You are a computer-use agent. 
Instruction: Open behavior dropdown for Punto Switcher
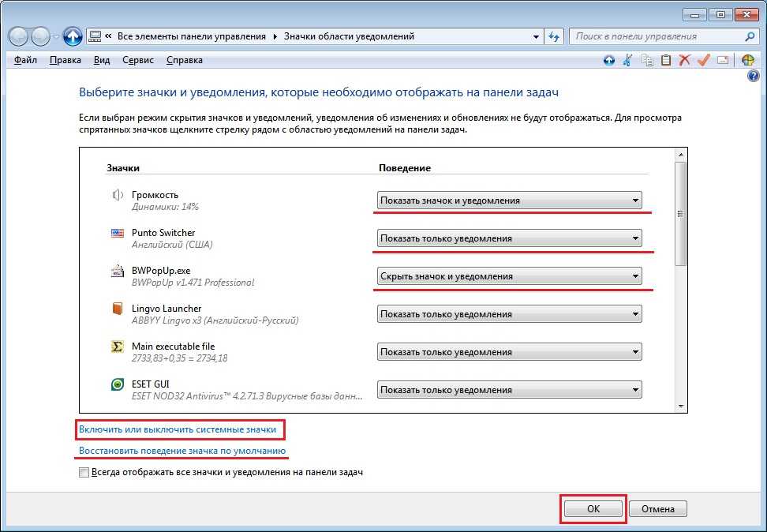[x=509, y=238]
